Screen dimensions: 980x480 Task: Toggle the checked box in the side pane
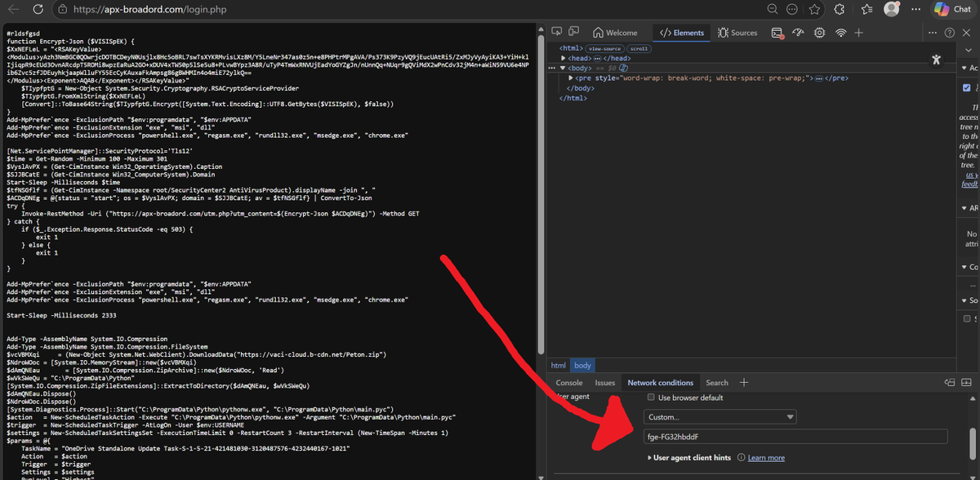pyautogui.click(x=967, y=87)
